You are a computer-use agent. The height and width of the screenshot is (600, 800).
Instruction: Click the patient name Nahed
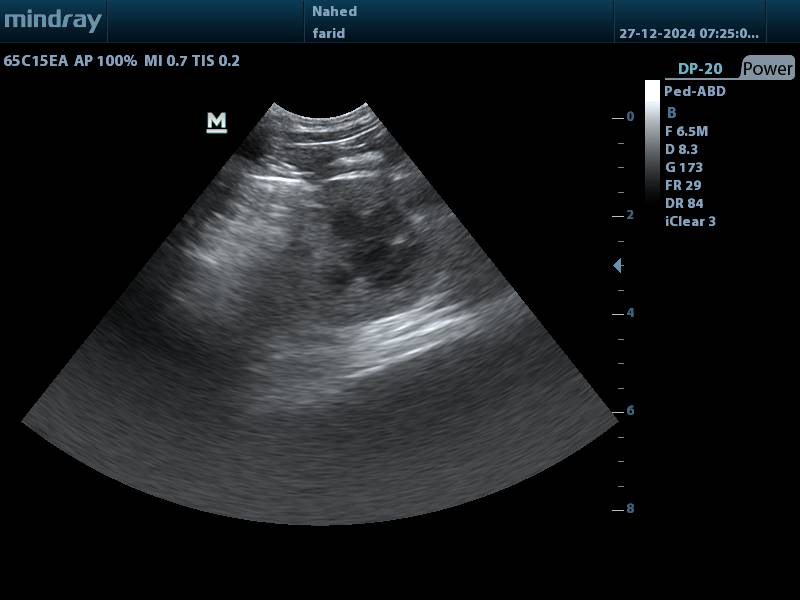(334, 11)
